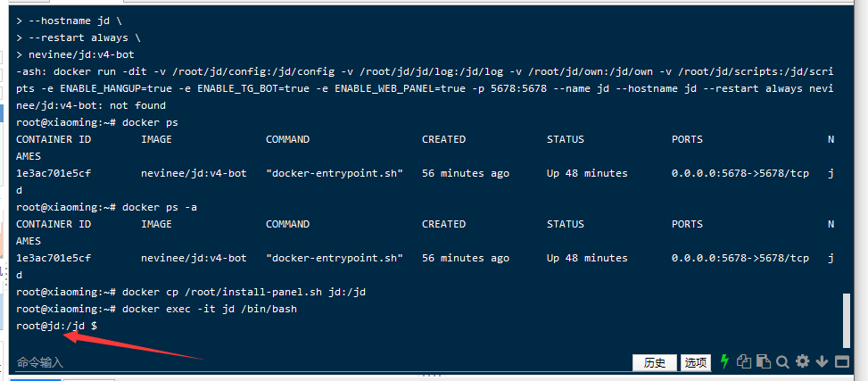Viewport: 868px width, 381px height.
Task: Open the 历史 history button
Action: click(654, 362)
